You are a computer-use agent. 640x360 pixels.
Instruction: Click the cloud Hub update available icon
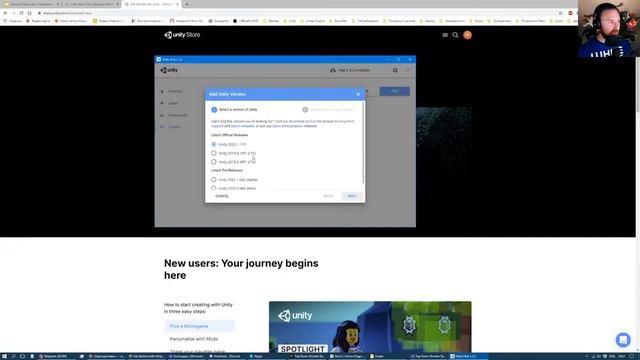(x=333, y=70)
